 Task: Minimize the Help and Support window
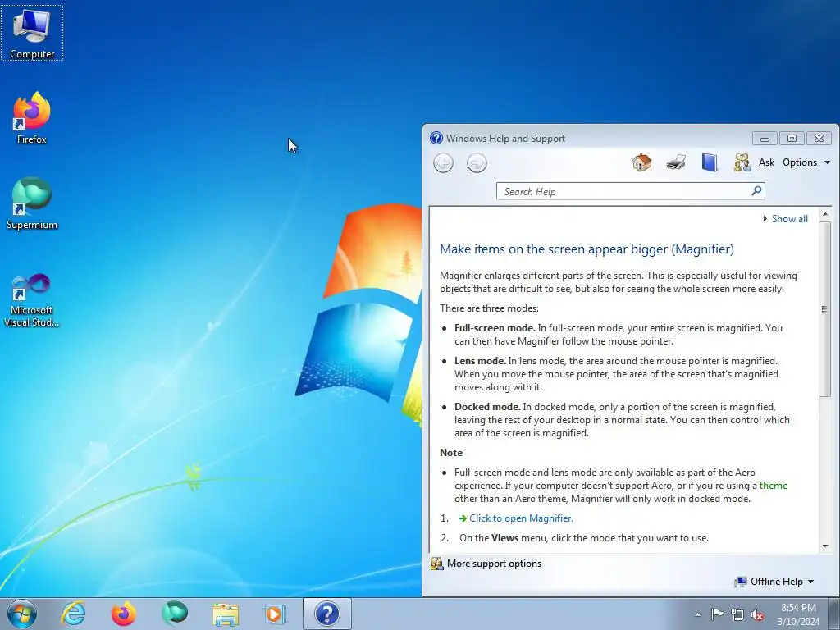point(765,138)
